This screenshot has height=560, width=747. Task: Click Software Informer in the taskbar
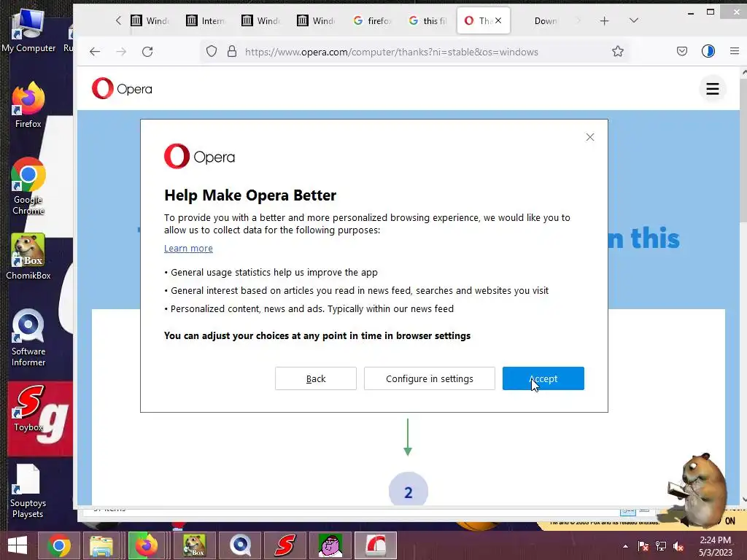click(241, 545)
